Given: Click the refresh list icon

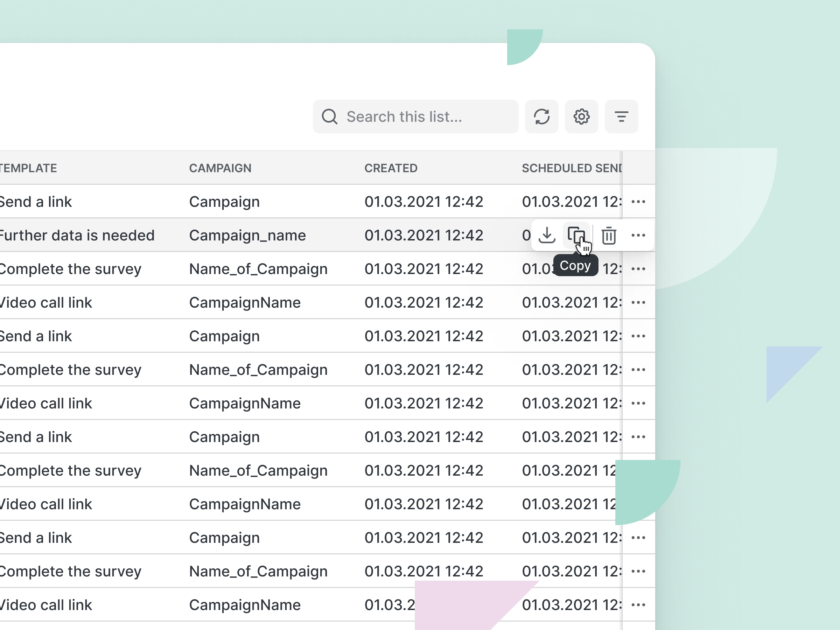Looking at the screenshot, I should click(x=541, y=117).
